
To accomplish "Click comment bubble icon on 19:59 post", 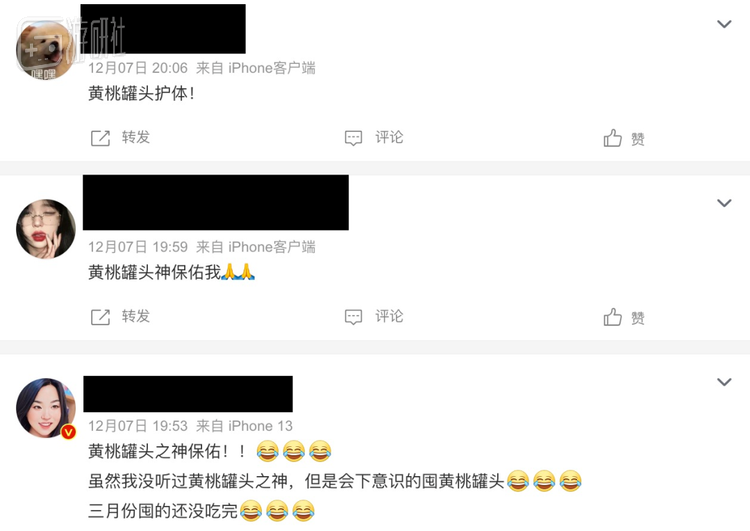I will click(353, 317).
